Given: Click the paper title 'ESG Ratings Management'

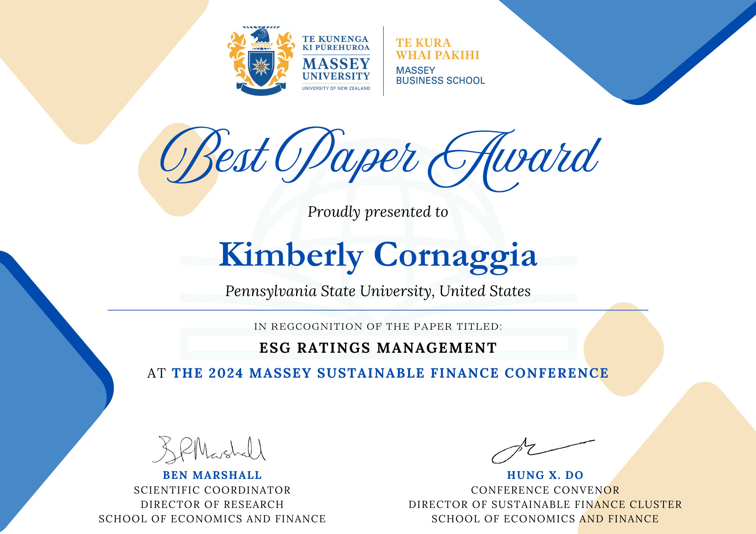Looking at the screenshot, I should point(378,348).
